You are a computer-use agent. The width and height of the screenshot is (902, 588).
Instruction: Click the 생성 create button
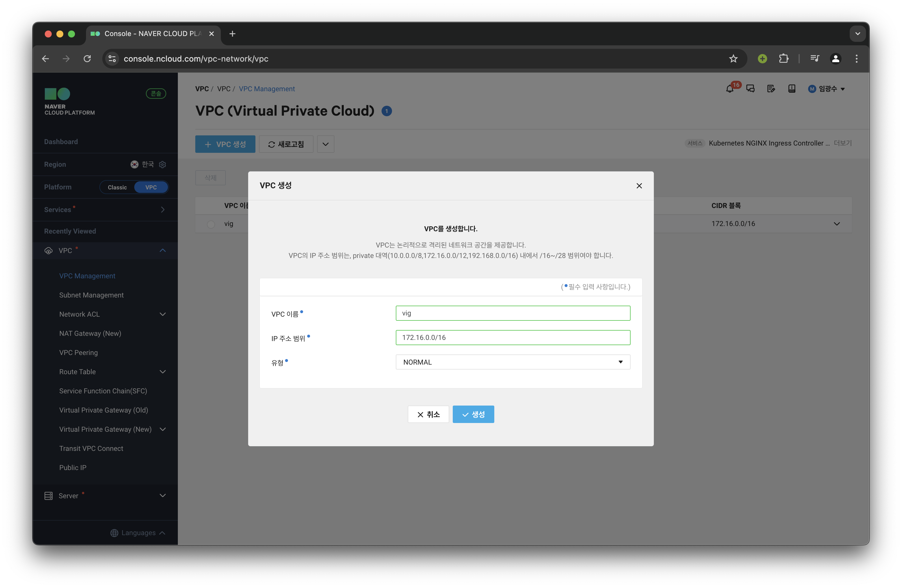coord(473,415)
